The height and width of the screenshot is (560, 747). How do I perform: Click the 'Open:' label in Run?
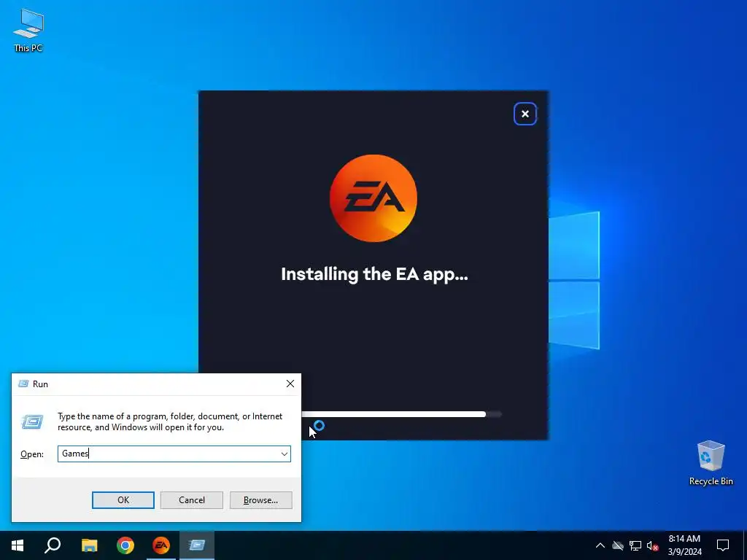point(32,454)
